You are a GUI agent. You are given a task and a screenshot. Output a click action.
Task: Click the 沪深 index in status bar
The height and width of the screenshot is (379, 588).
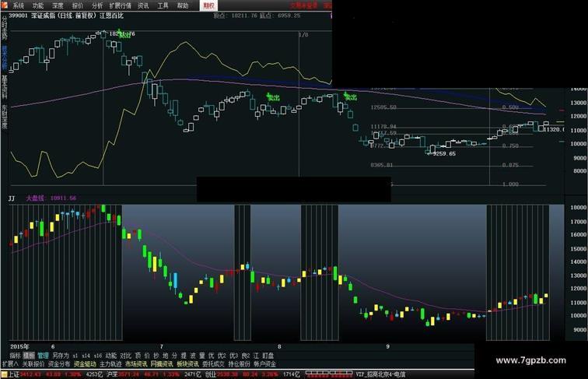(112, 374)
